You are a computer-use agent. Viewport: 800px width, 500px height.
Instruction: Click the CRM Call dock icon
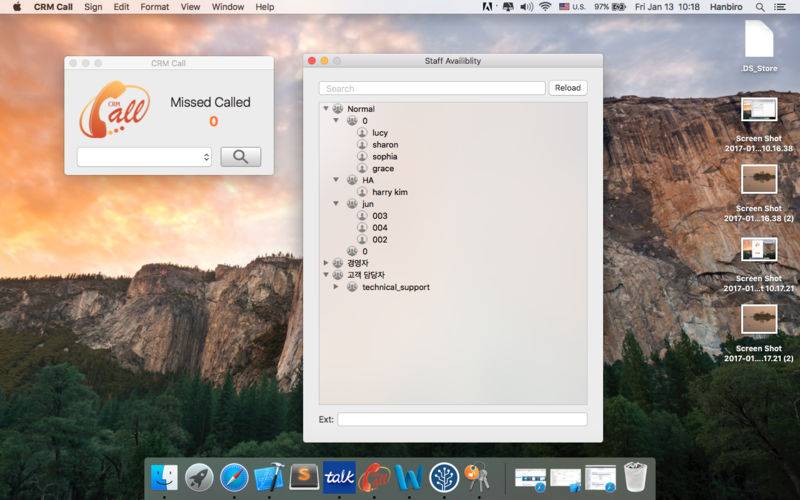(x=374, y=477)
